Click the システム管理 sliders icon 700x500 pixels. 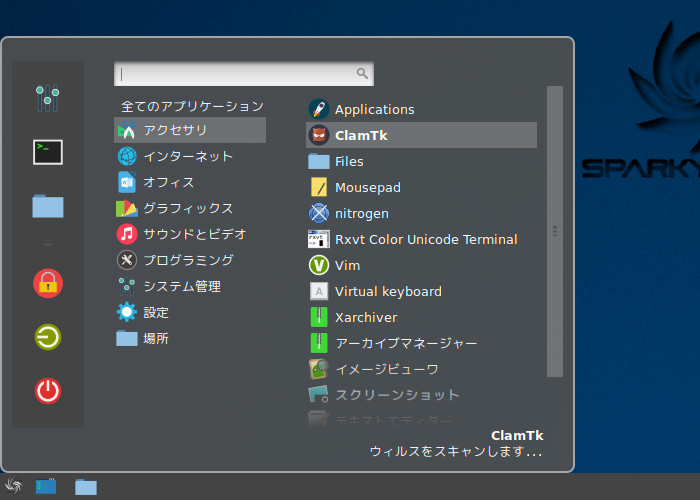(x=127, y=286)
